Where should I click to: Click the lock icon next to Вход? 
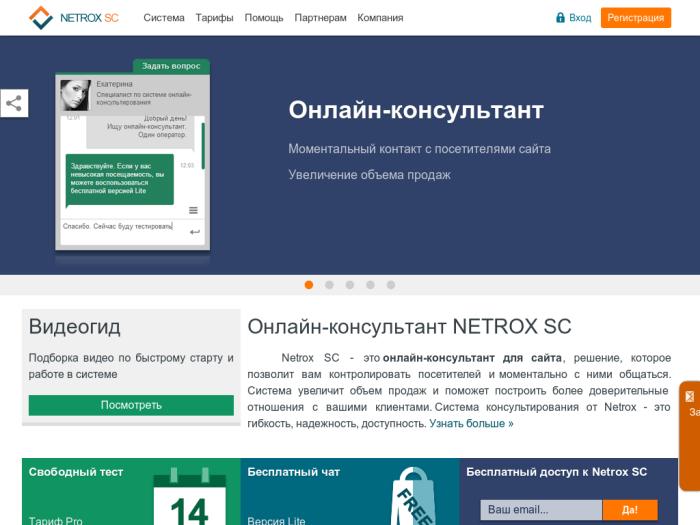click(560, 17)
